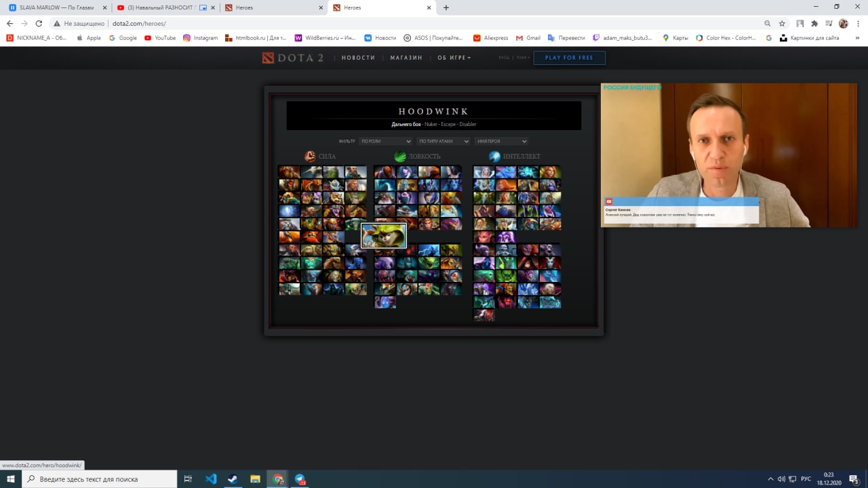Expand the 'По типу атаки' filter dropdown
The width and height of the screenshot is (868, 488).
pyautogui.click(x=443, y=141)
